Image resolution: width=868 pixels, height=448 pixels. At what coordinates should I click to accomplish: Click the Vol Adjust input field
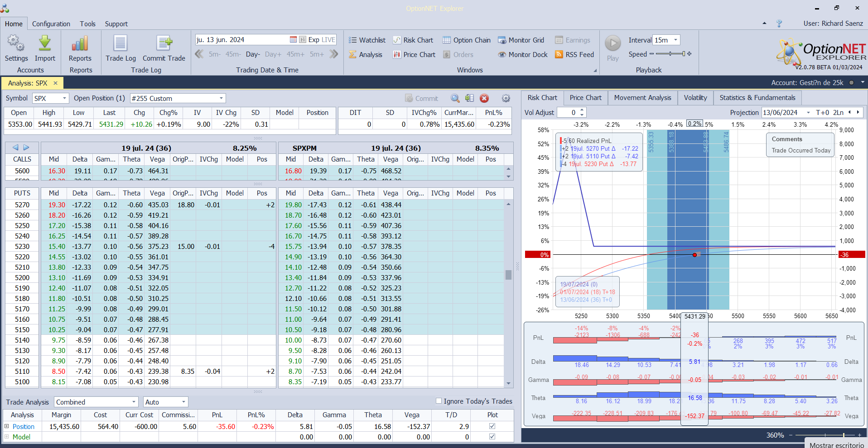pos(568,113)
